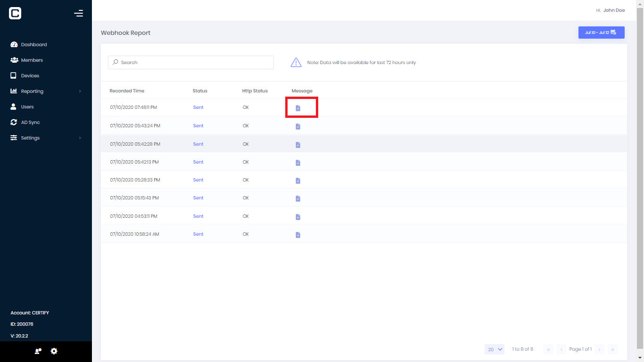Click the user notification icon at sidebar bottom

tap(38, 351)
